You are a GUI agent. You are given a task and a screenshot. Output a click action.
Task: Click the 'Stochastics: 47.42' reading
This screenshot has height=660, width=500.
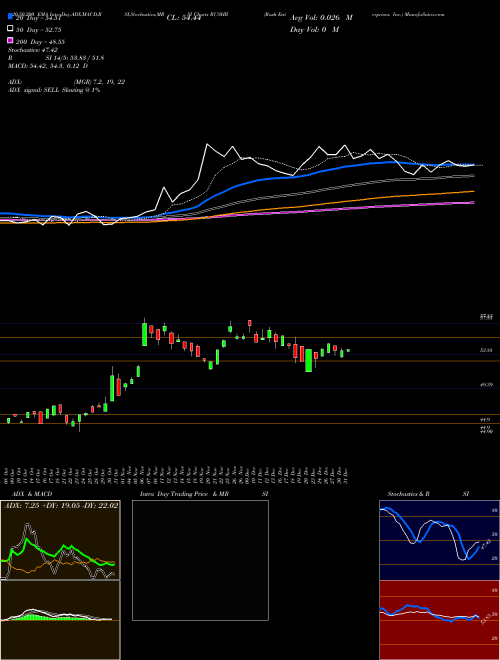point(33,50)
